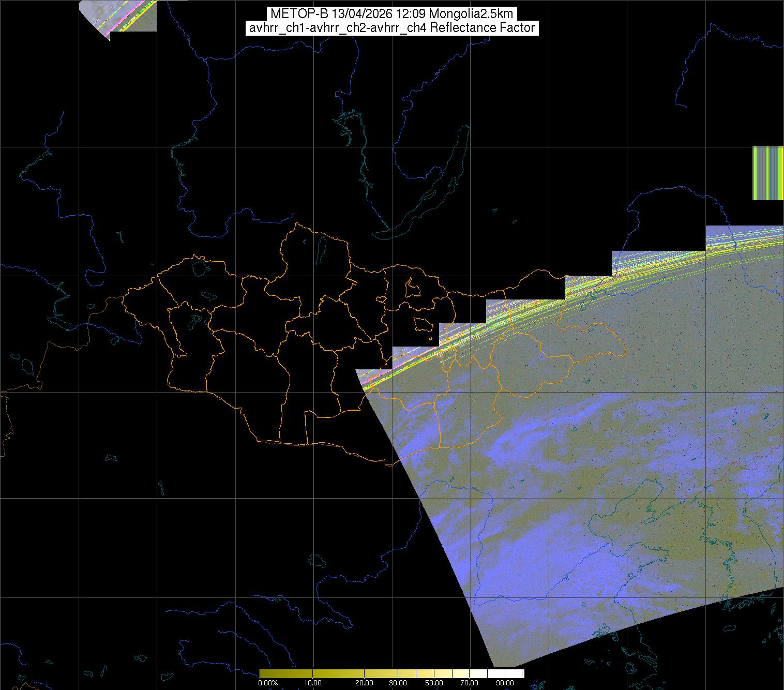The image size is (784, 690).
Task: Click the dark olive left end of colorbar
Action: [x=264, y=673]
